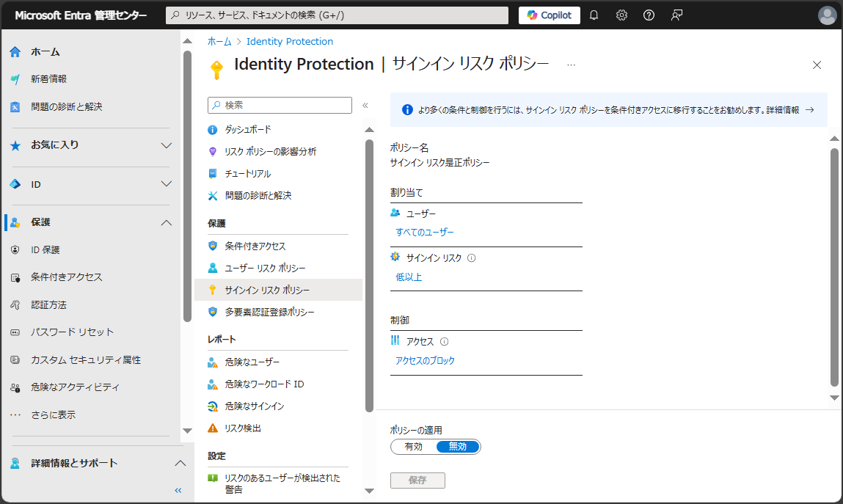The width and height of the screenshot is (843, 504).
Task: Go to ホーム in left sidebar
Action: pos(45,51)
